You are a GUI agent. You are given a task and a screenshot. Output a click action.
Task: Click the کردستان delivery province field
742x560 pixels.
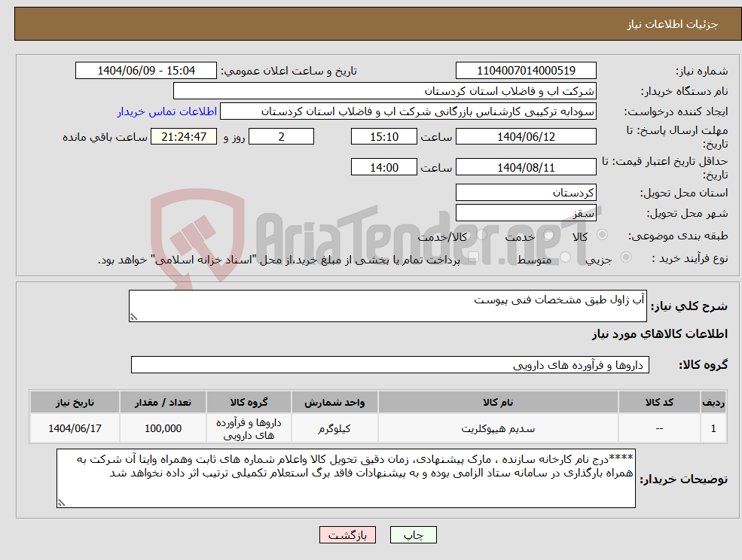[x=526, y=193]
